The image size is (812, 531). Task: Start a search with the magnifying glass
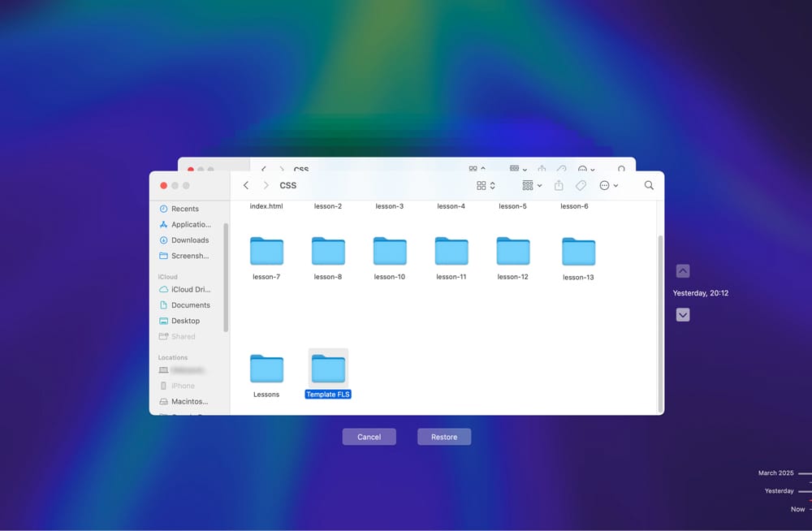pos(648,185)
